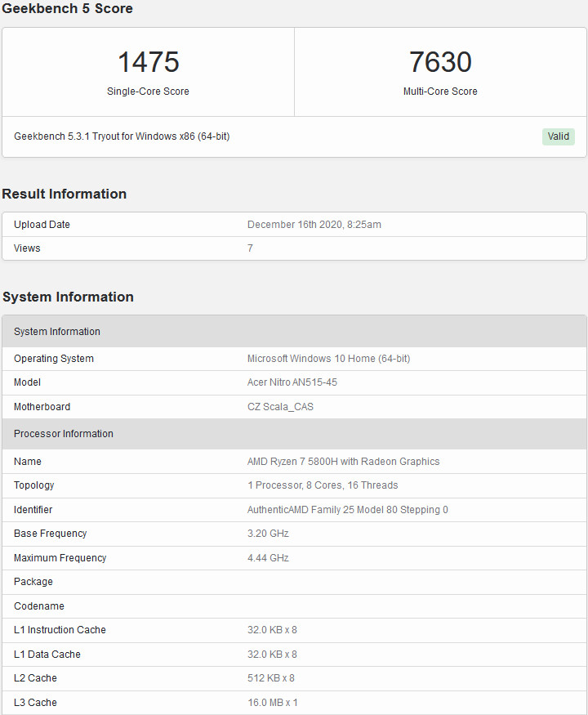The width and height of the screenshot is (588, 715).
Task: Click the Topology row value
Action: click(x=323, y=485)
